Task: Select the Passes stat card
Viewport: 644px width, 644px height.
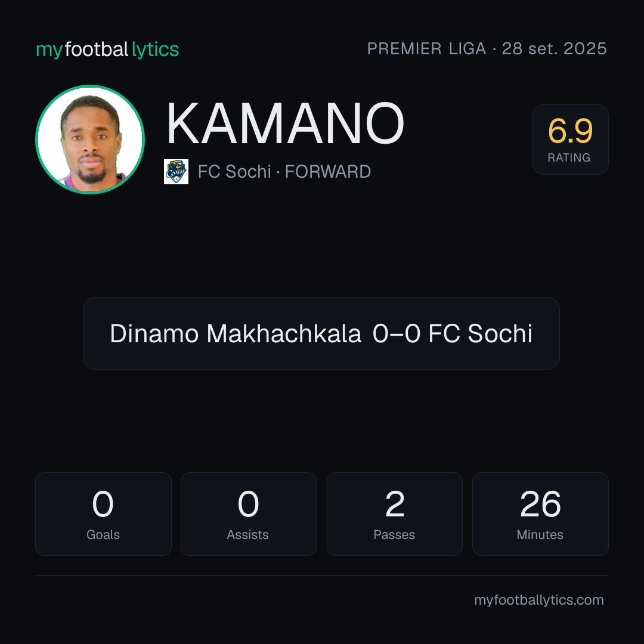Action: tap(394, 514)
